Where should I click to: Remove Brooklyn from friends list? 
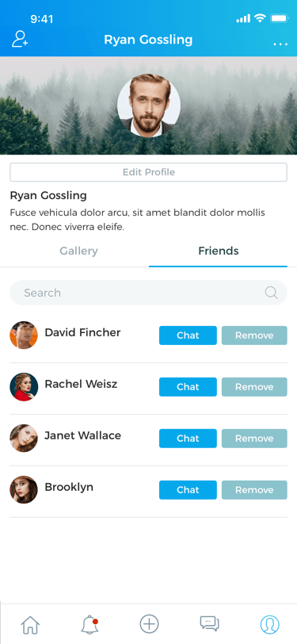[x=254, y=490]
